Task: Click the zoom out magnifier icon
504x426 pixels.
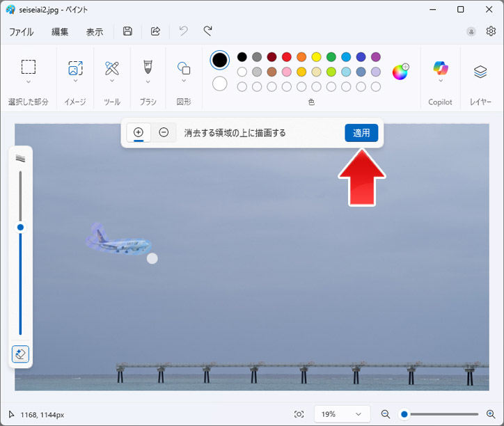Action: [386, 414]
